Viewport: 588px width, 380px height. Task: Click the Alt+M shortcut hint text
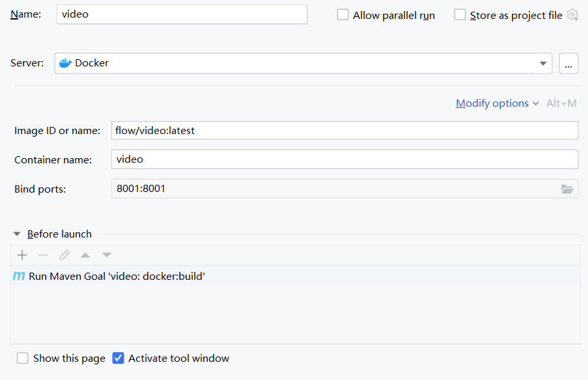coord(561,103)
